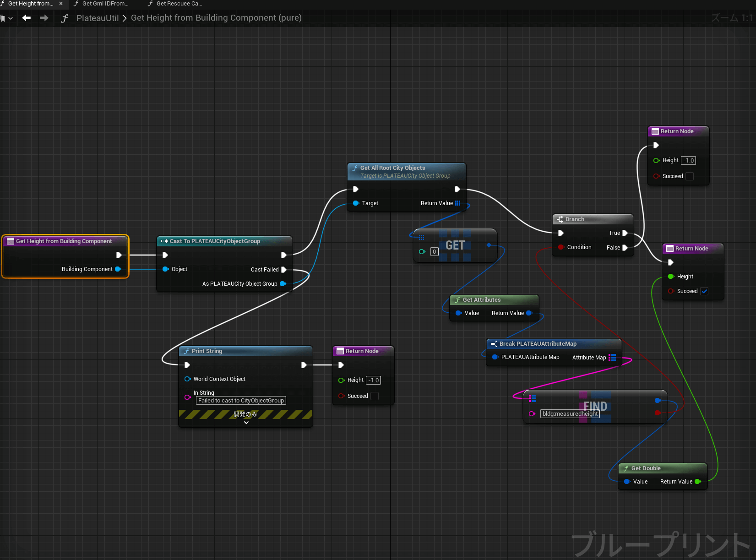Click Get All Root City Objects Return Value pin

(x=458, y=203)
